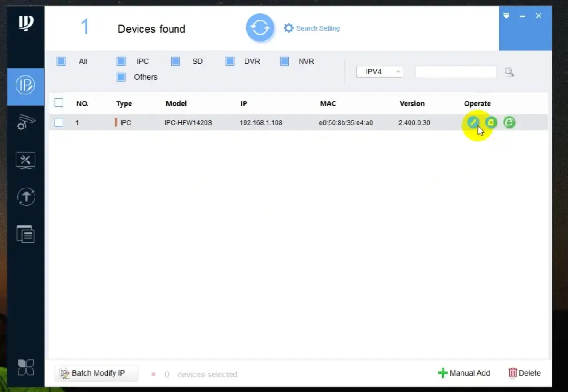Open the system settings wrench tool
Screen dimensions: 568x392
click(25, 160)
